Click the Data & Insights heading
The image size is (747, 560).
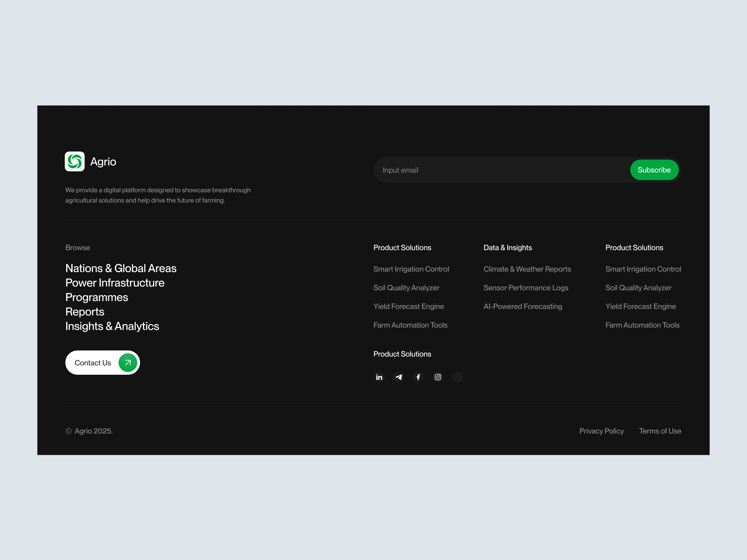coord(507,248)
